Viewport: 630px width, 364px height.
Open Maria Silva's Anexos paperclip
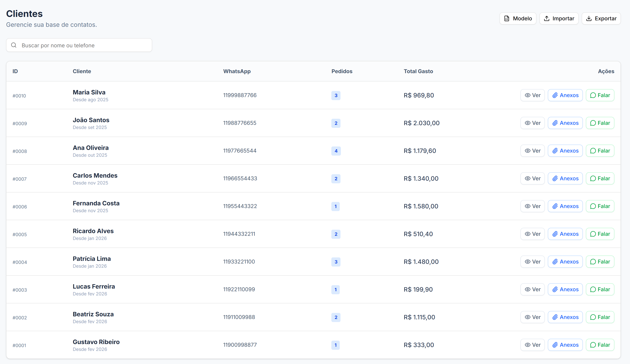coord(555,95)
